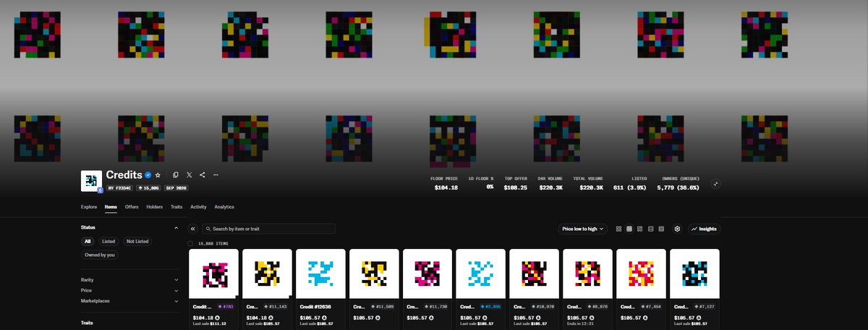Switch to compact grid view icon
The width and height of the screenshot is (868, 330).
[x=629, y=229]
